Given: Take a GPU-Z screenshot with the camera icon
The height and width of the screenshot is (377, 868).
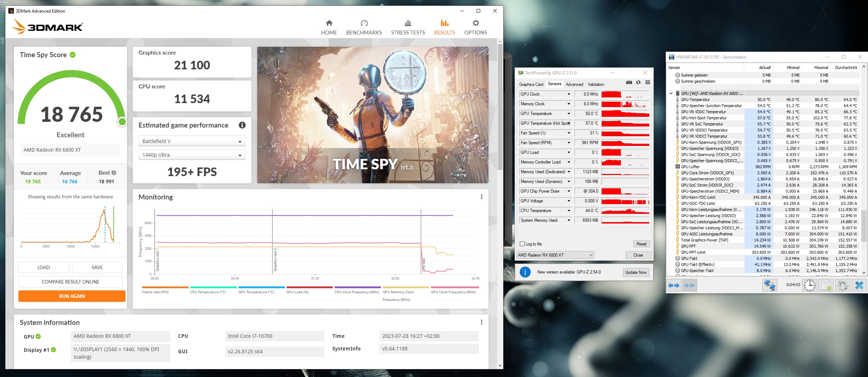Looking at the screenshot, I should pyautogui.click(x=629, y=82).
